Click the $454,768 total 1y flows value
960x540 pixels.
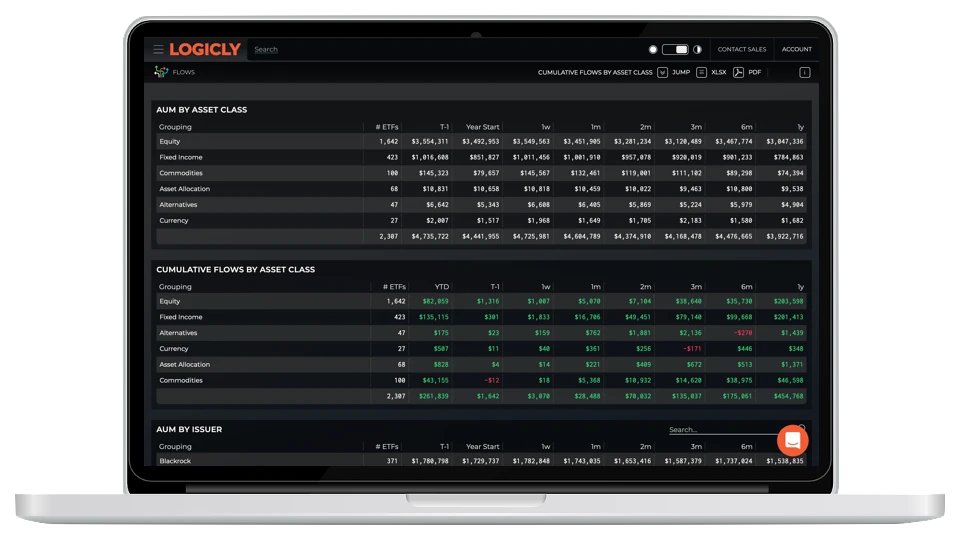[x=788, y=397]
